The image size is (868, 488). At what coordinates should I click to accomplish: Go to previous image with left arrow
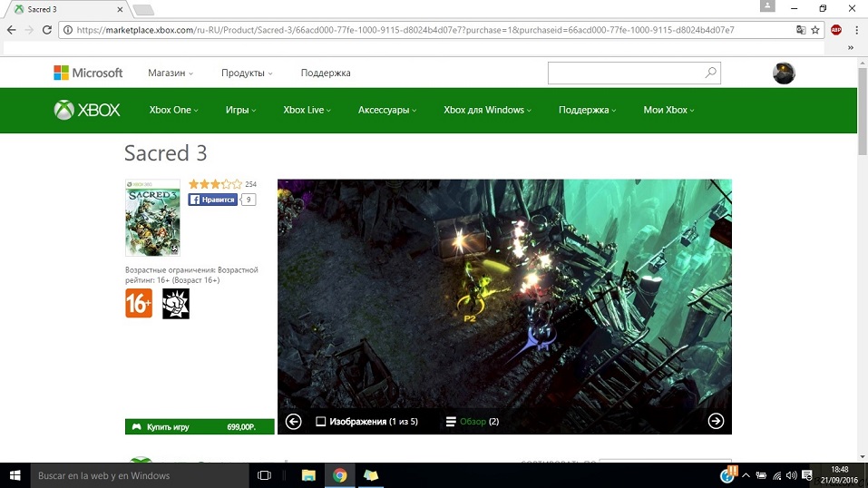pos(293,421)
